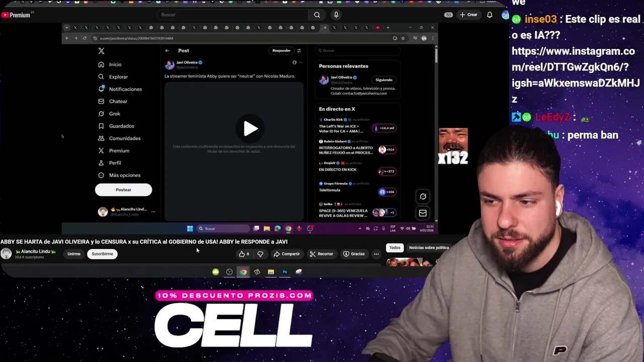Open tab search chevron in inner Chrome
This screenshot has width=644, height=362.
coord(66,28)
